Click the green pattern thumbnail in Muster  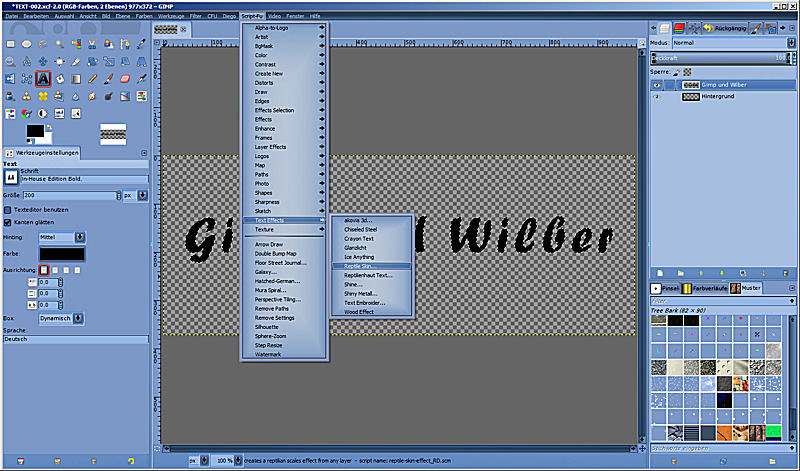point(773,433)
